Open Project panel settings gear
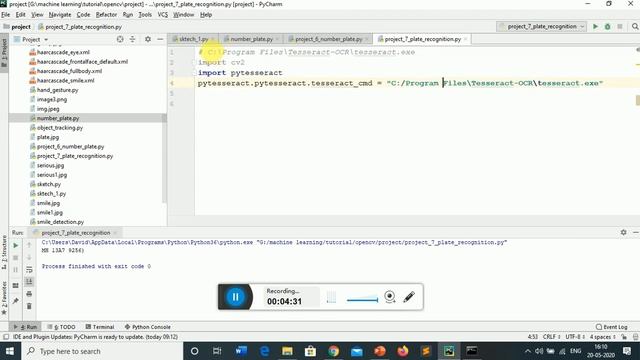The height and width of the screenshot is (360, 640). 148,39
